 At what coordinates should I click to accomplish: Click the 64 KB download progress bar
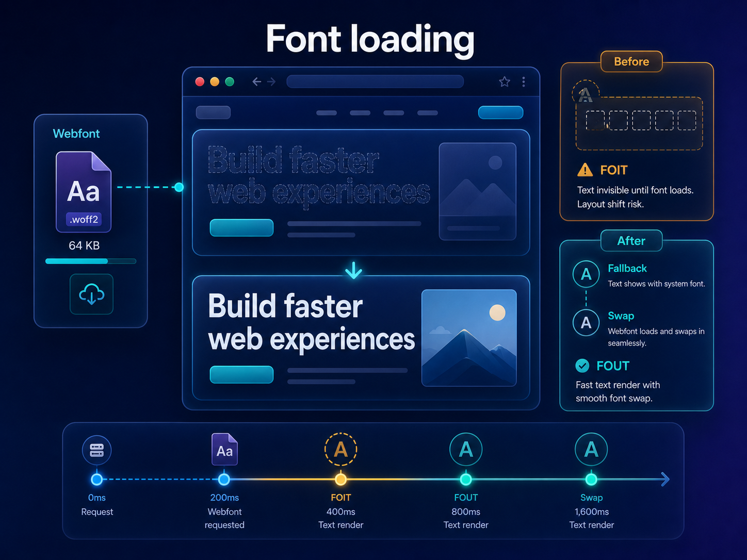click(x=91, y=261)
